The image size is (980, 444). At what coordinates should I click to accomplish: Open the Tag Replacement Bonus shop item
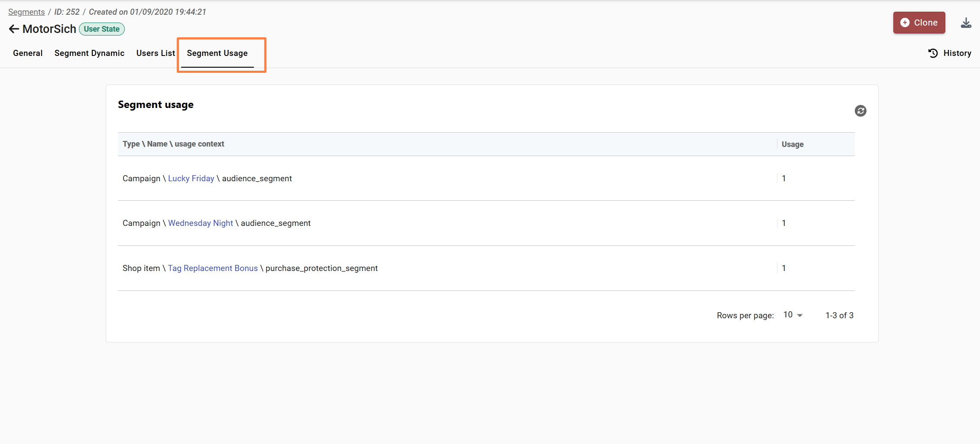coord(213,268)
